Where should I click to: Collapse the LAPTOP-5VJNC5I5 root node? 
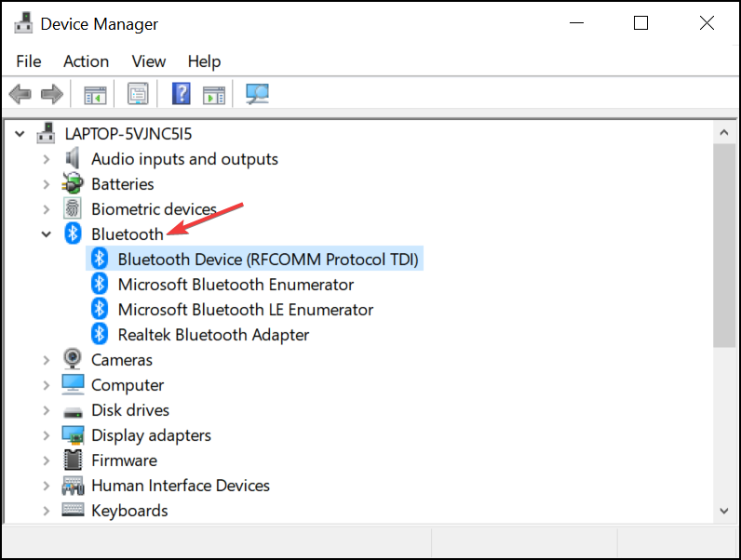click(20, 134)
